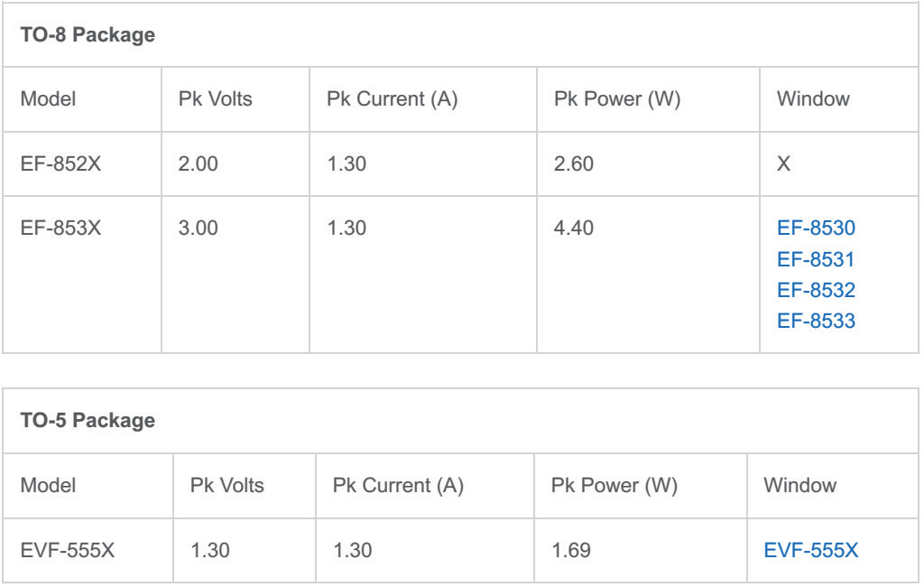Click the 1.69 peak power value

(571, 549)
